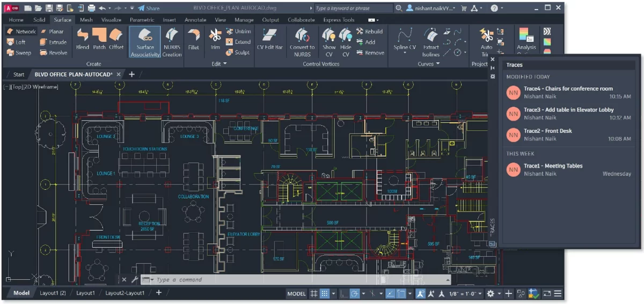The width and height of the screenshot is (644, 304).
Task: Click the Fillet surface tool
Action: point(193,39)
